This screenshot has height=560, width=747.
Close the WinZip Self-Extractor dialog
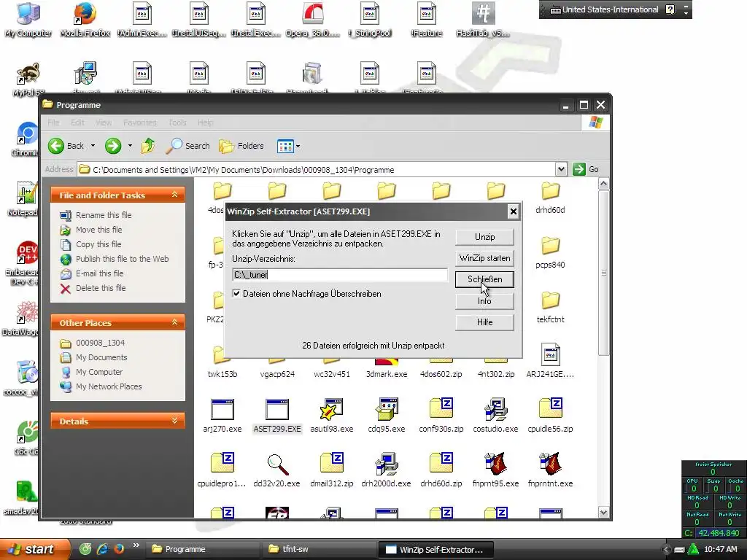(x=513, y=211)
